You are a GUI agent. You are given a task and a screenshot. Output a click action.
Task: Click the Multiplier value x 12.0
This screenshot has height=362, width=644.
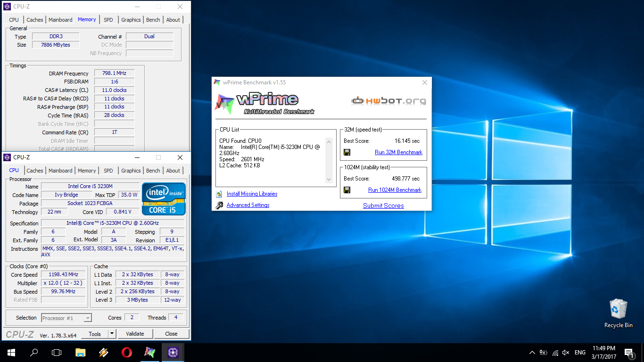tap(63, 283)
